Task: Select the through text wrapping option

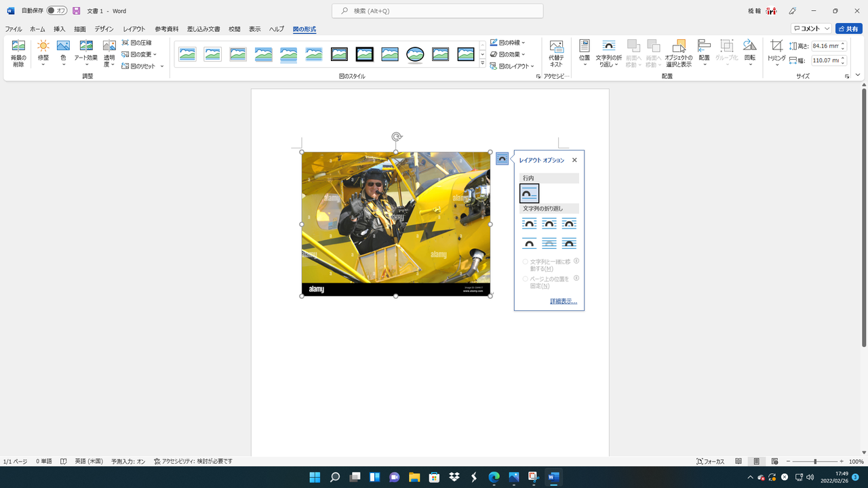Action: click(570, 224)
